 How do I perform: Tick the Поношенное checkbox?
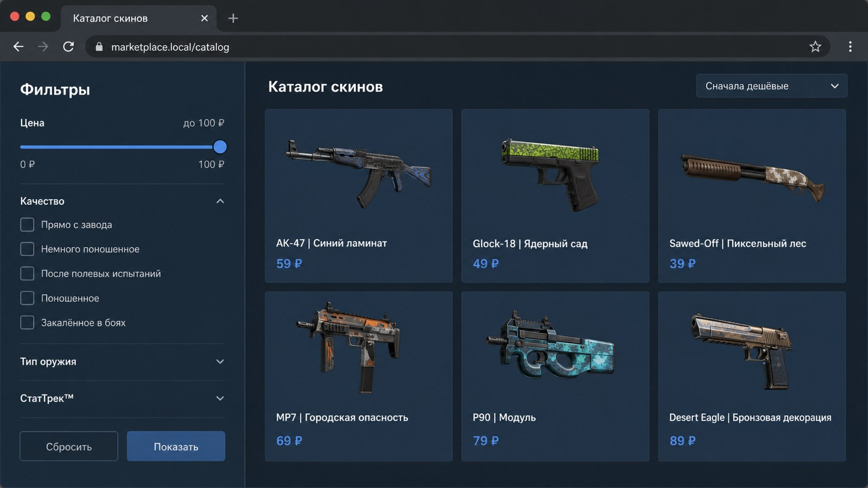(27, 298)
